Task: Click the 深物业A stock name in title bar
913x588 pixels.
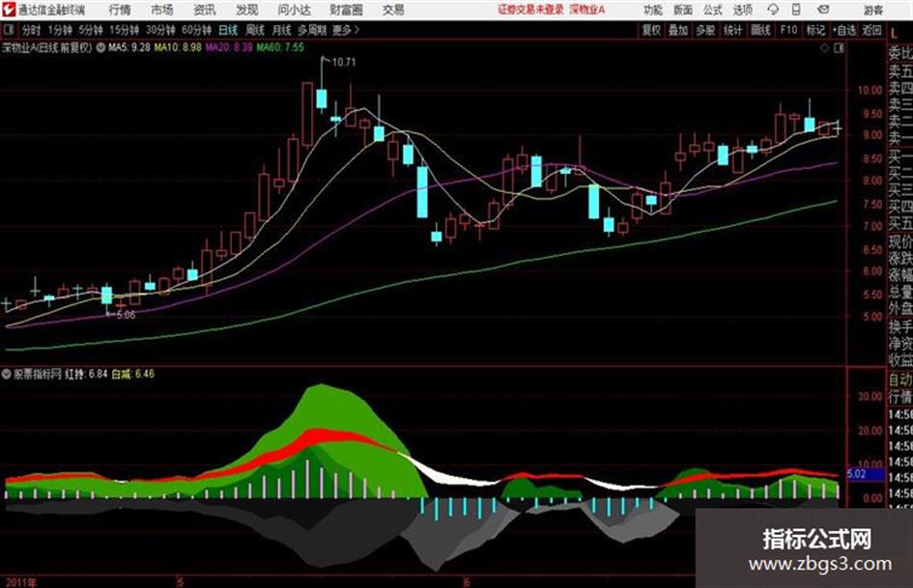Action: coord(587,10)
